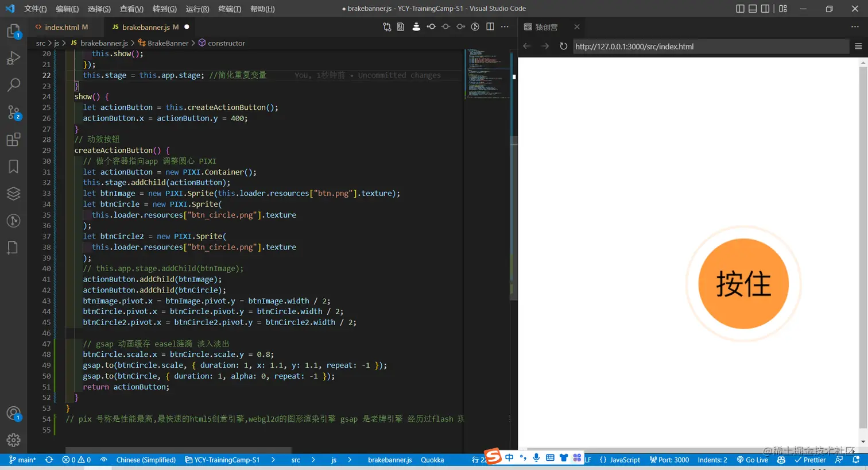This screenshot has height=470, width=868.
Task: Open the Bookmarks view in activity bar
Action: 13,167
